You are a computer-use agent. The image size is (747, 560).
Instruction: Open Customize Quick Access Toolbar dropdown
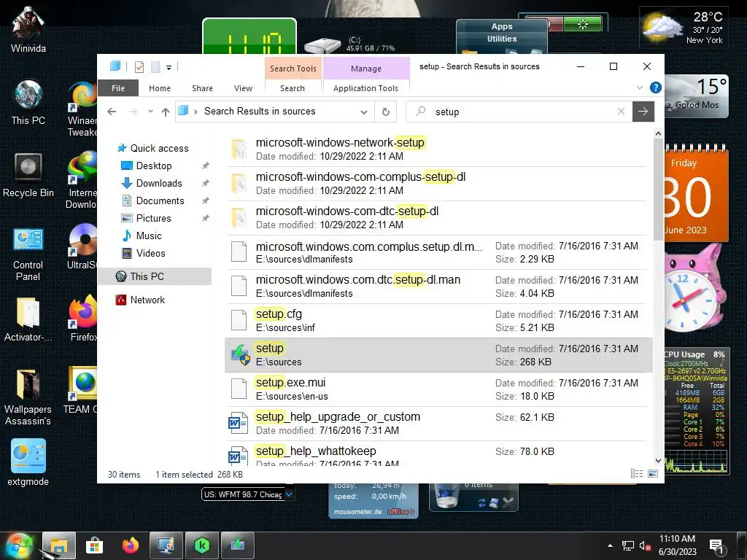169,68
